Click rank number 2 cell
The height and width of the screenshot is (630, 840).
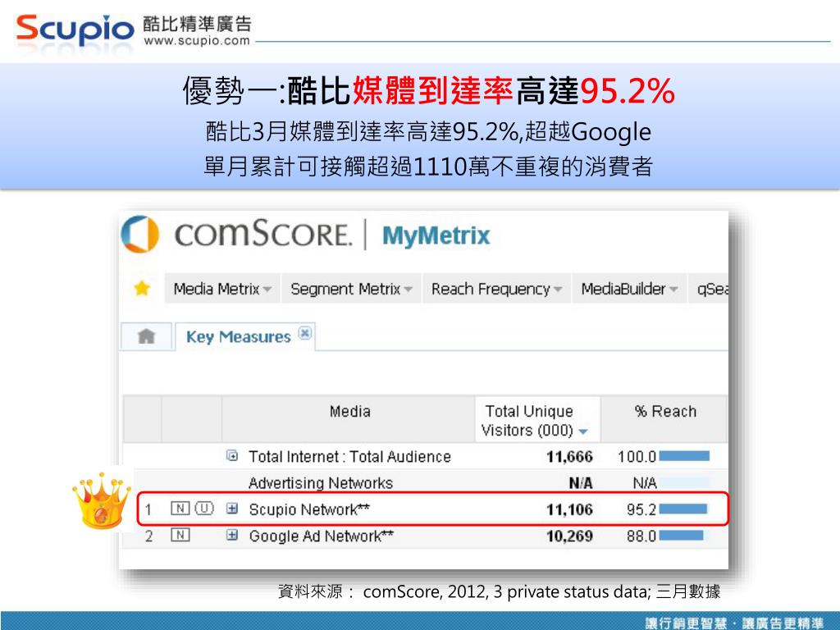point(149,536)
